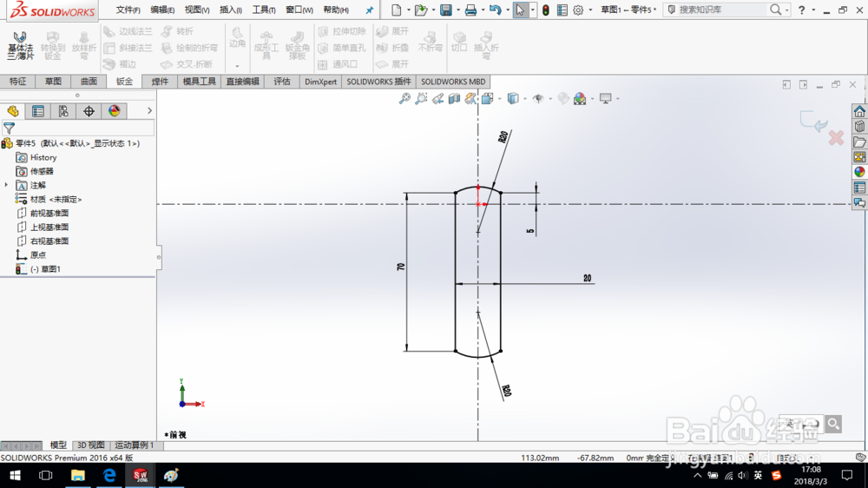Viewport: 868px width, 488px height.
Task: Switch to the 草图 sketch tab
Action: click(x=53, y=82)
